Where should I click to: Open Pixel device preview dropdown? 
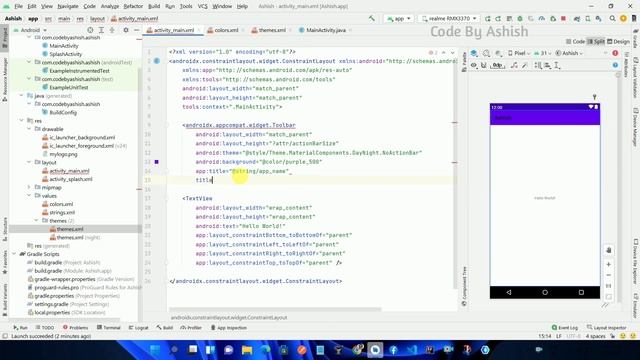519,53
